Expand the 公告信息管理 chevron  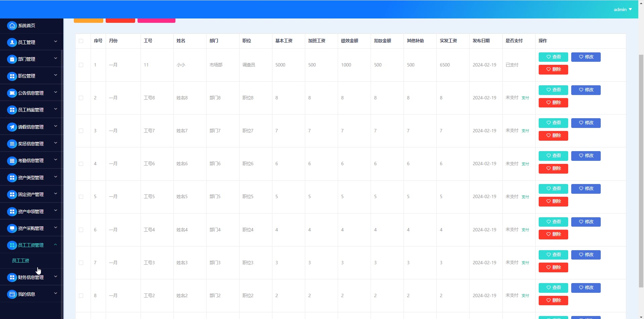[56, 92]
